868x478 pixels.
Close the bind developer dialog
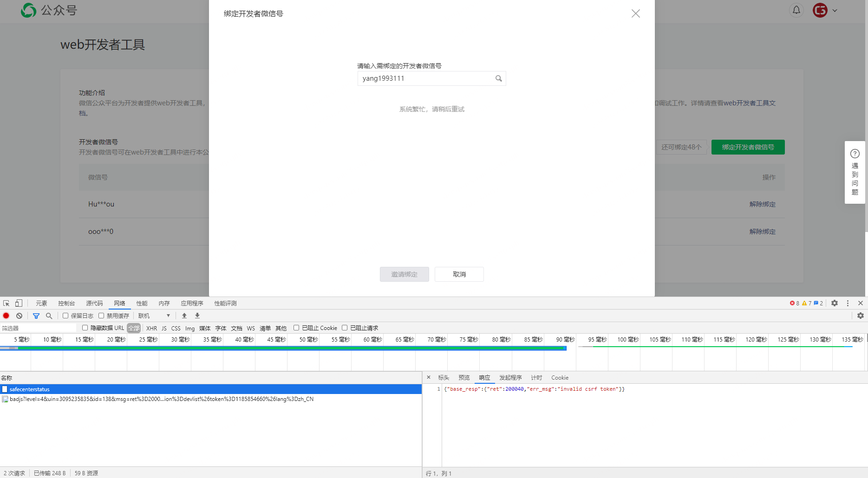click(636, 13)
